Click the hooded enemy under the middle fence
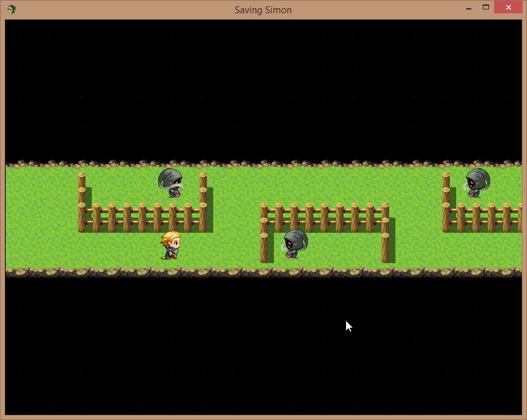This screenshot has width=527, height=420. pyautogui.click(x=294, y=244)
